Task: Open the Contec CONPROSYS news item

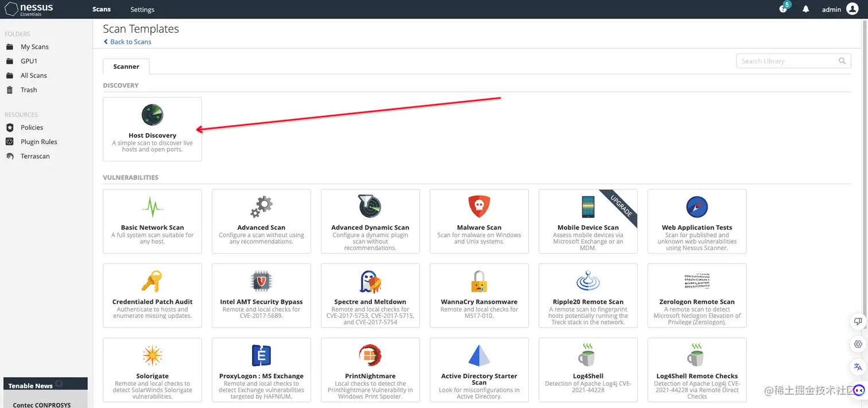Action: (41, 405)
